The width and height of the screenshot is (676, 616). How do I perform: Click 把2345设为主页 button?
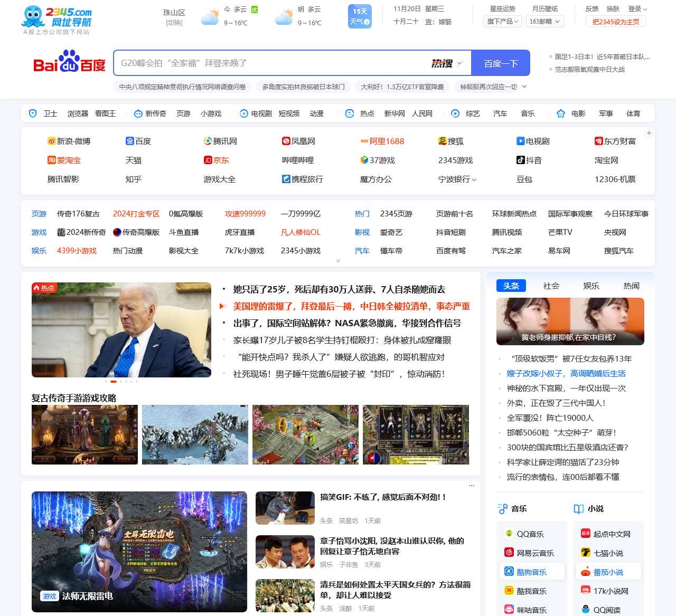click(x=616, y=22)
